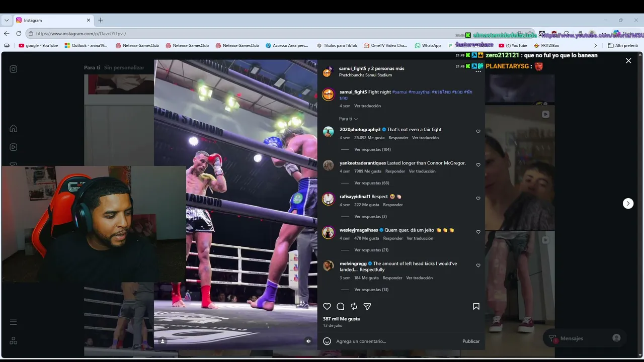Click Responder on the 2020photography3 comment
Image resolution: width=644 pixels, height=362 pixels.
point(398,138)
